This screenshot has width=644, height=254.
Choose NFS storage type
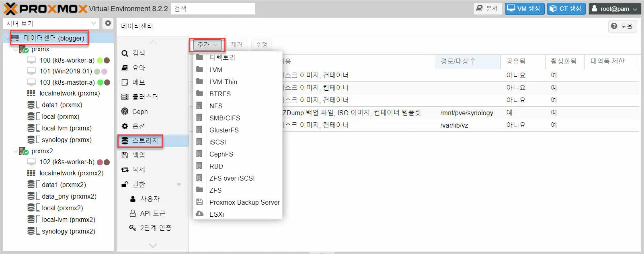[238, 106]
